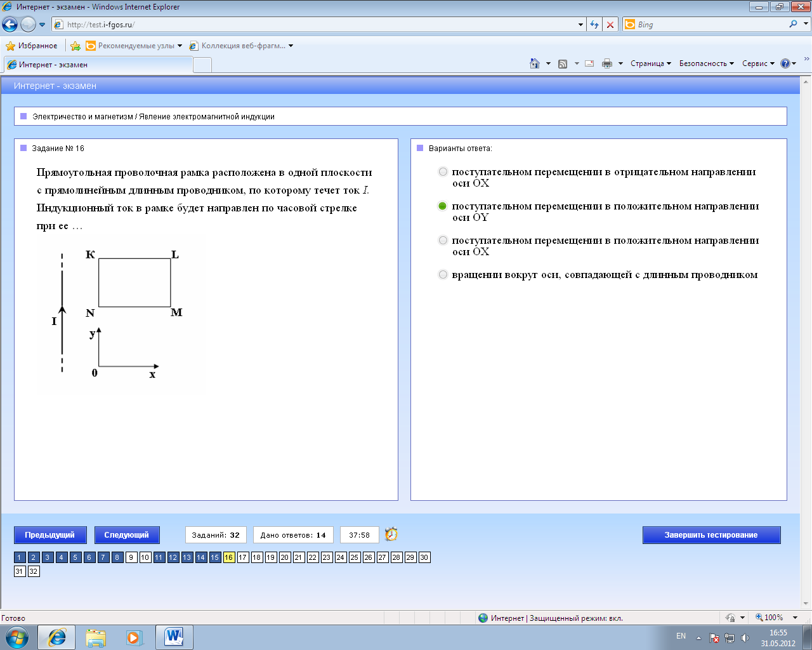Viewport: 812px width, 650px height.
Task: Click the network tray icon
Action: (730, 637)
